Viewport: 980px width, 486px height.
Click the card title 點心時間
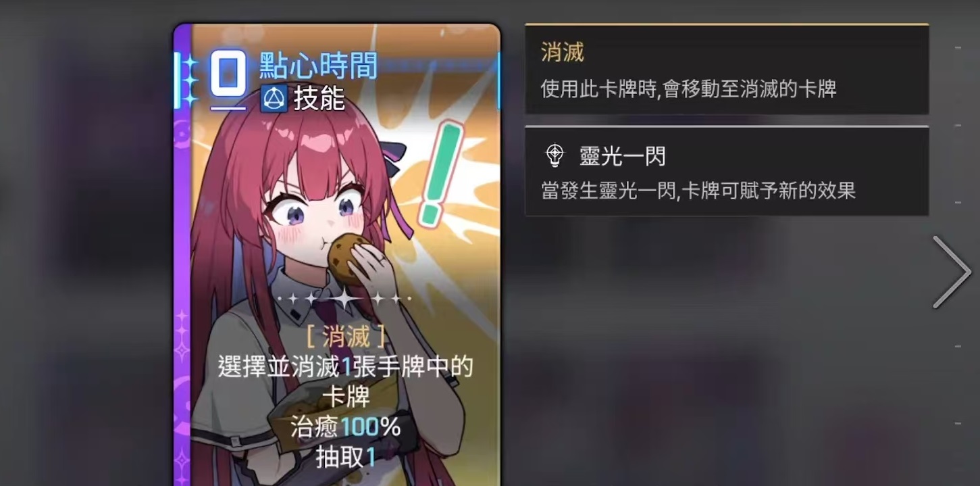click(318, 66)
